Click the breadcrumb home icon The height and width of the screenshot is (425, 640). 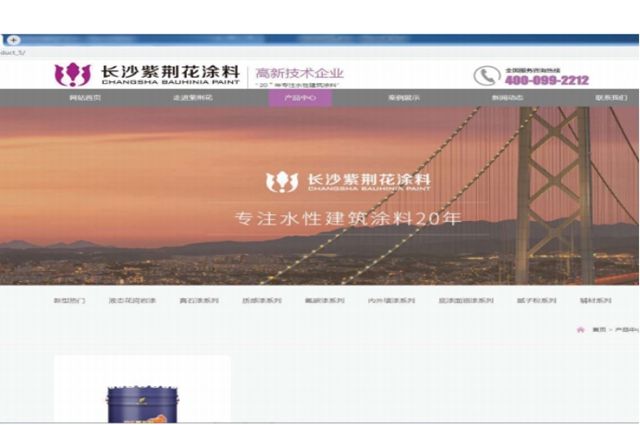580,330
